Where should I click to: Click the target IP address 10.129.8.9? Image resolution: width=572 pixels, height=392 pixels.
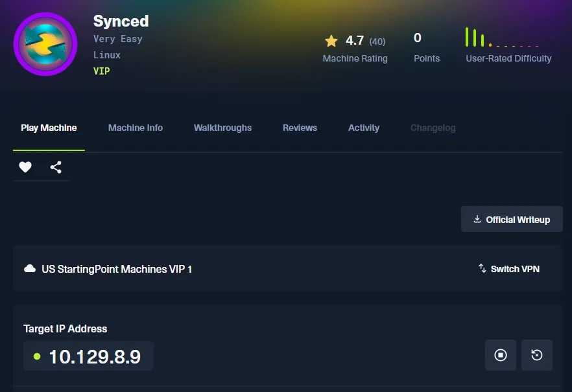[95, 356]
